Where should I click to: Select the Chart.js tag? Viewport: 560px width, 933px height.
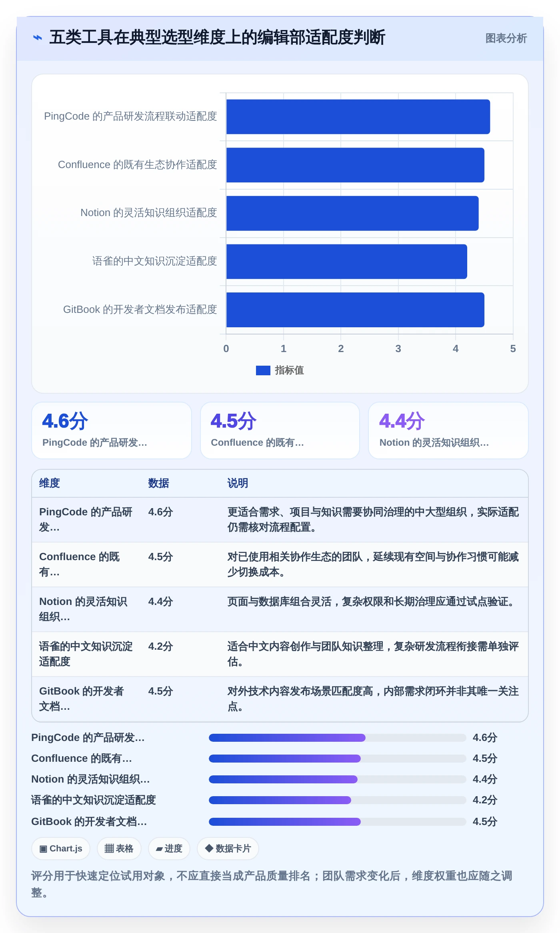point(61,849)
